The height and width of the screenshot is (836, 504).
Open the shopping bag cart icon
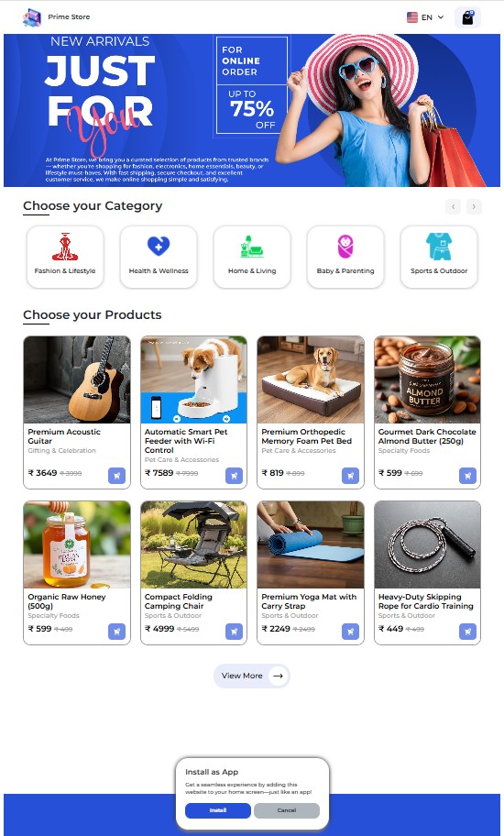(467, 17)
